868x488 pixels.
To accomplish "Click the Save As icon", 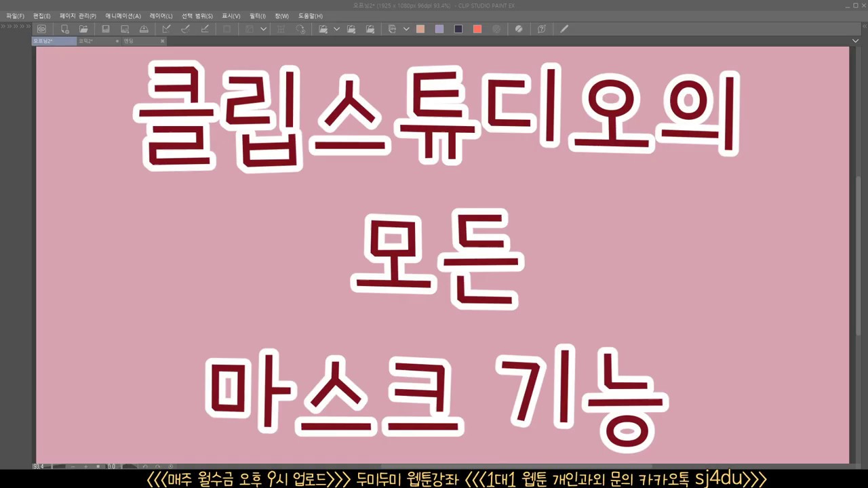I will pyautogui.click(x=125, y=29).
